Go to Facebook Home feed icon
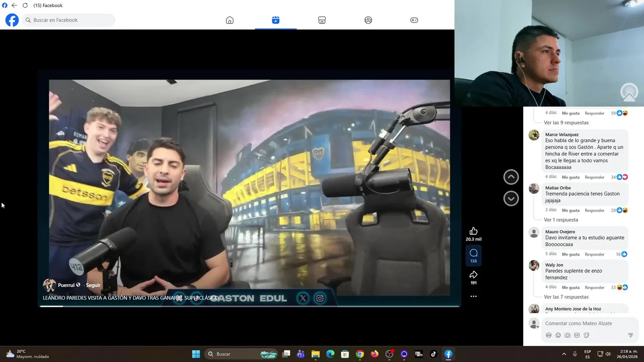The width and height of the screenshot is (644, 362). (x=230, y=20)
